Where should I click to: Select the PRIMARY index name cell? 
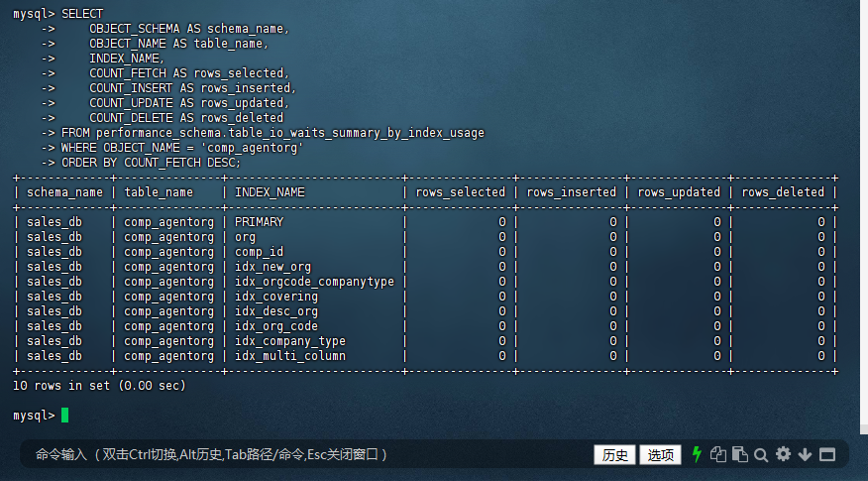259,222
